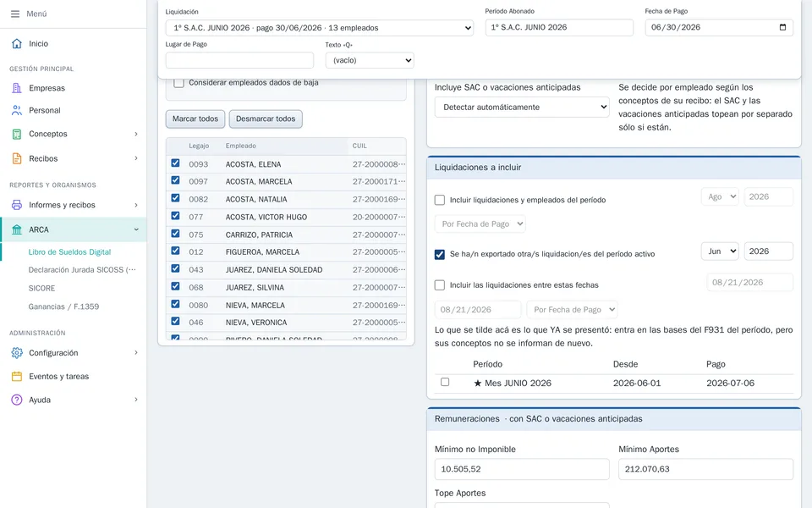
Task: Open the Por Fecha de Pago dropdown under Incluir liquidaciones y empleados
Action: click(480, 224)
